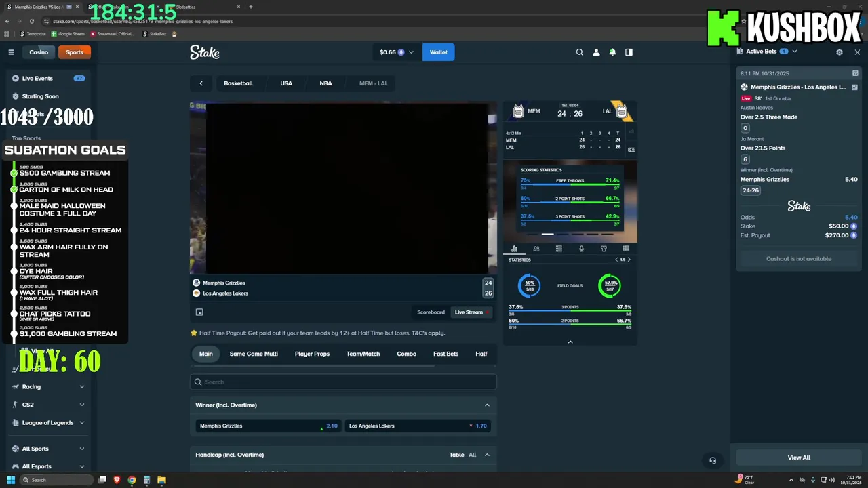Open the jersey lineups widget tab
Screen dimensions: 868x488
point(604,249)
